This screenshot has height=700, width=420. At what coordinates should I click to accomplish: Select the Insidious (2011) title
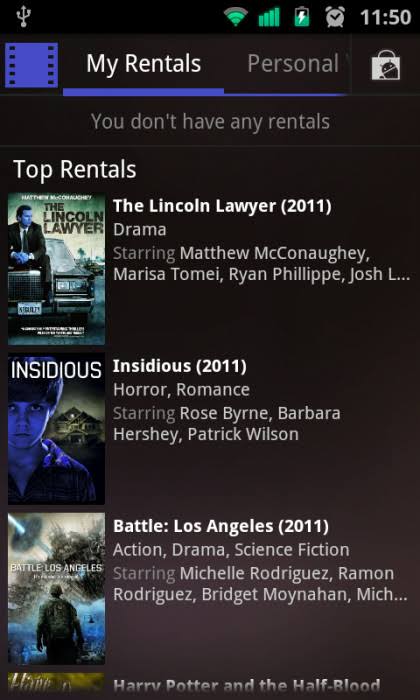pos(180,366)
